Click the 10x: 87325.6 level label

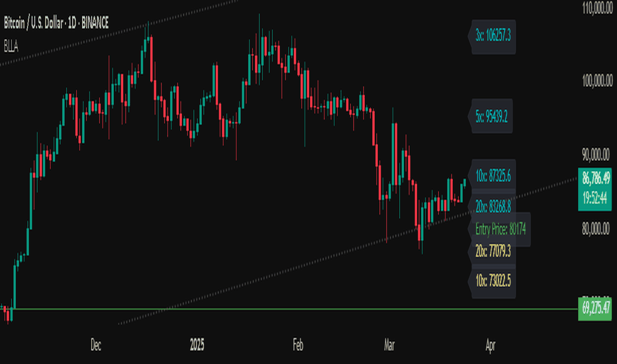pos(493,176)
